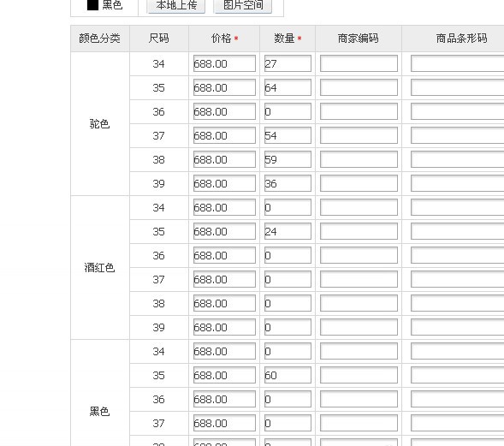The width and height of the screenshot is (504, 446).
Task: Edit price field for 黑色 size 37
Action: pos(224,423)
